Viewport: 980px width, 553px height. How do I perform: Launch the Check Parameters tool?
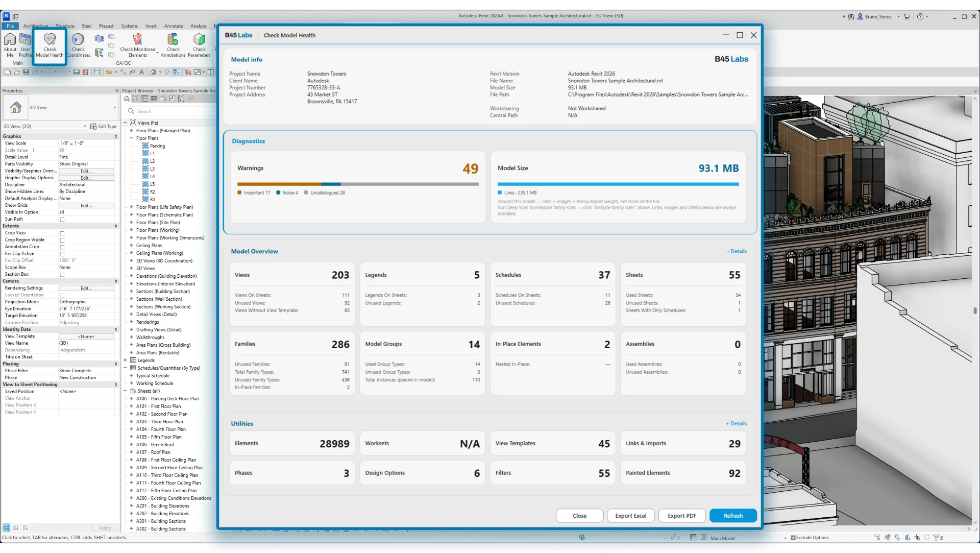tap(199, 45)
